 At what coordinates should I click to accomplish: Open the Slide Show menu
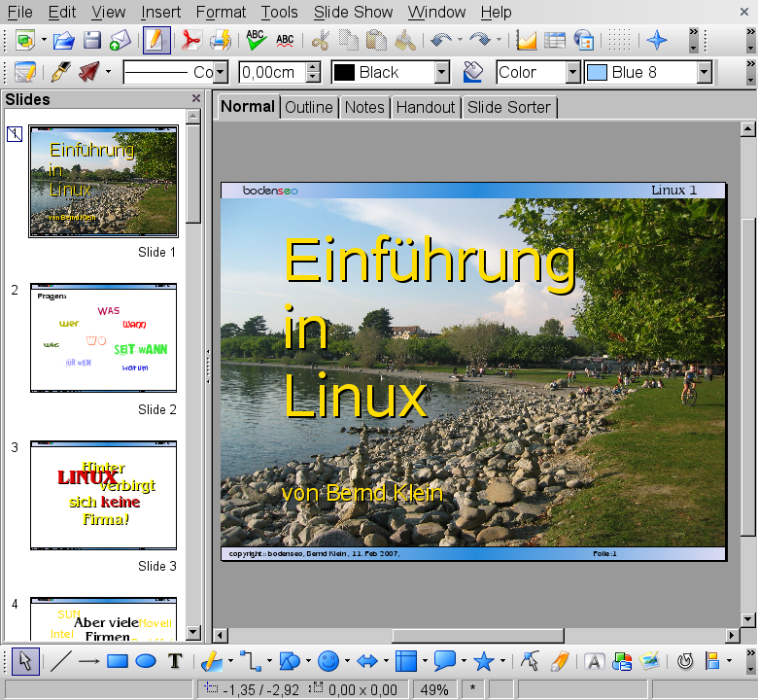[353, 12]
